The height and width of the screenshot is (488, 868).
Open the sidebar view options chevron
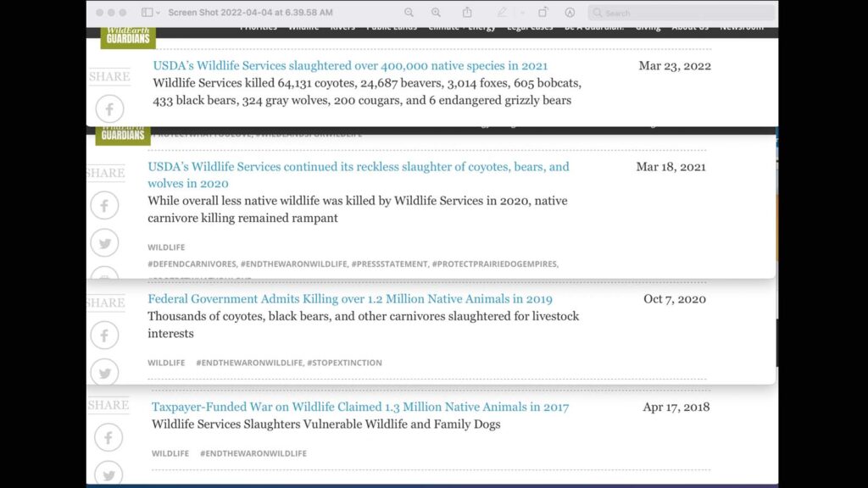(159, 13)
